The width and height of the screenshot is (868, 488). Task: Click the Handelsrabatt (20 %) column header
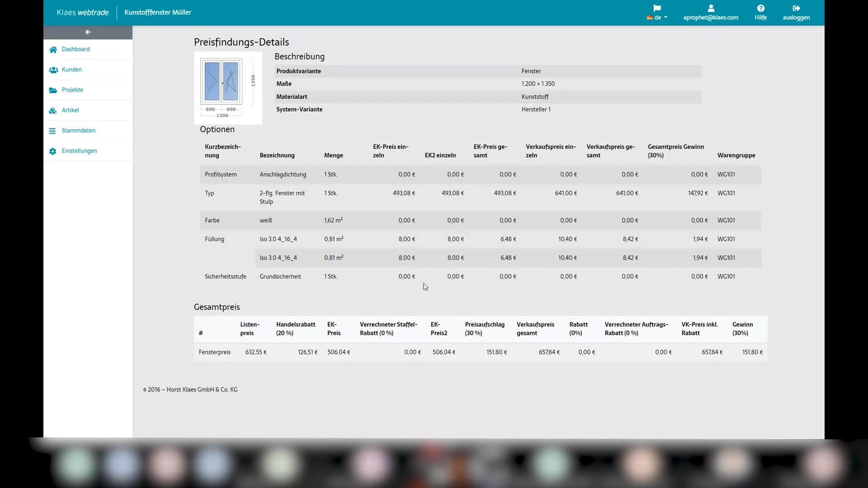pos(296,329)
